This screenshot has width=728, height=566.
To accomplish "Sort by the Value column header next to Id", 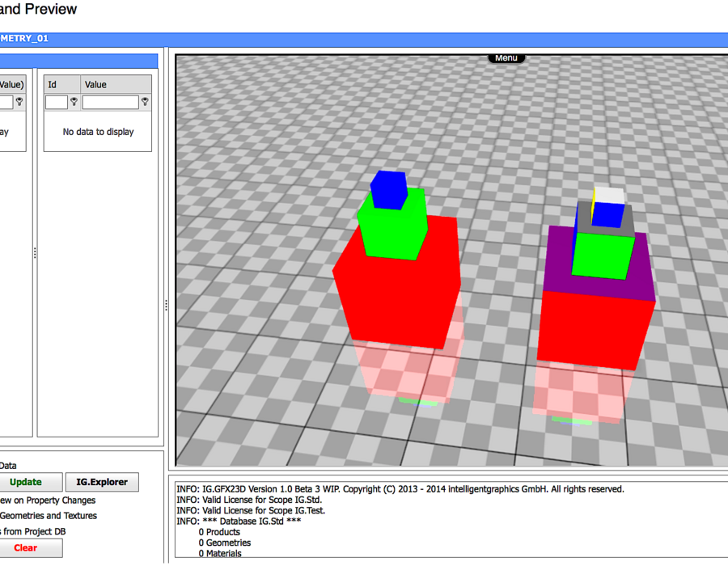I will 116,84.
